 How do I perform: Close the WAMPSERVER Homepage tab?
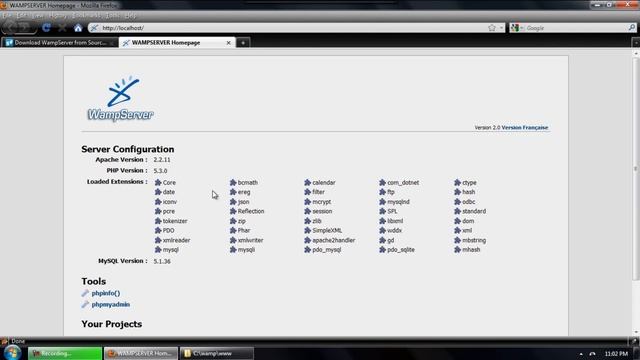pos(229,42)
